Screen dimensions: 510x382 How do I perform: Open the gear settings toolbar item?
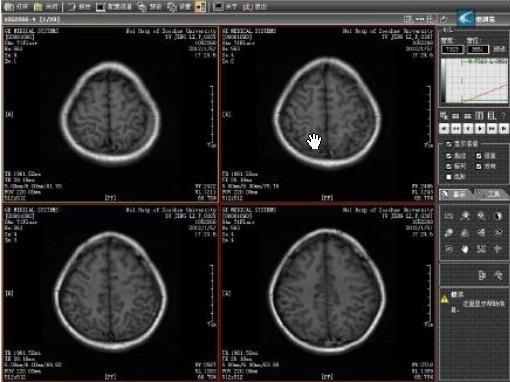click(x=179, y=7)
